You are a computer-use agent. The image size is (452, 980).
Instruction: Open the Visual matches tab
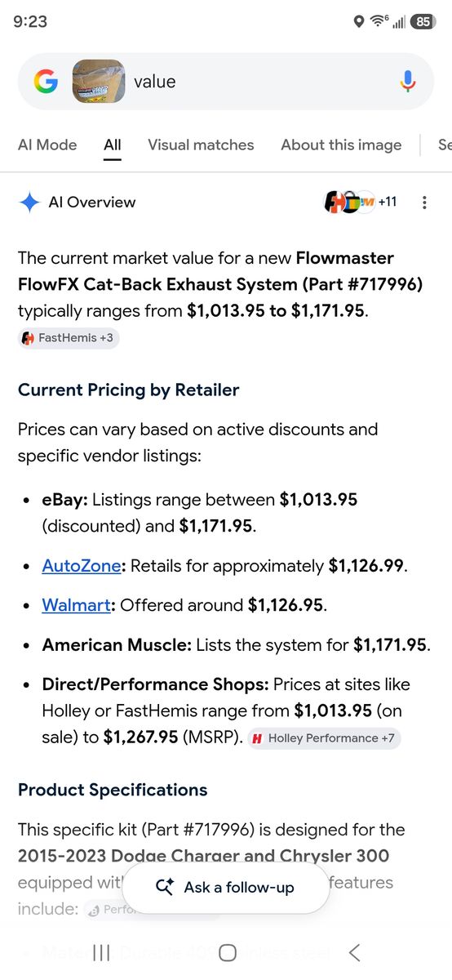(x=201, y=145)
